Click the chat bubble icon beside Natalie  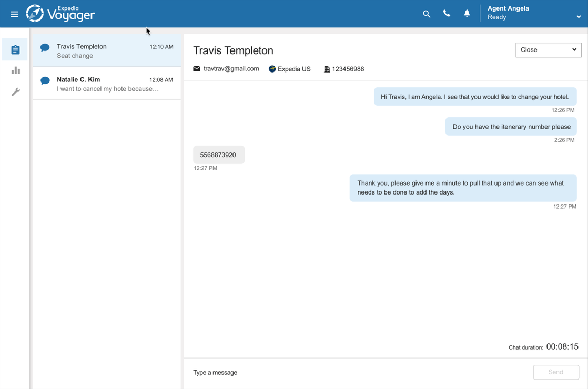(x=45, y=80)
